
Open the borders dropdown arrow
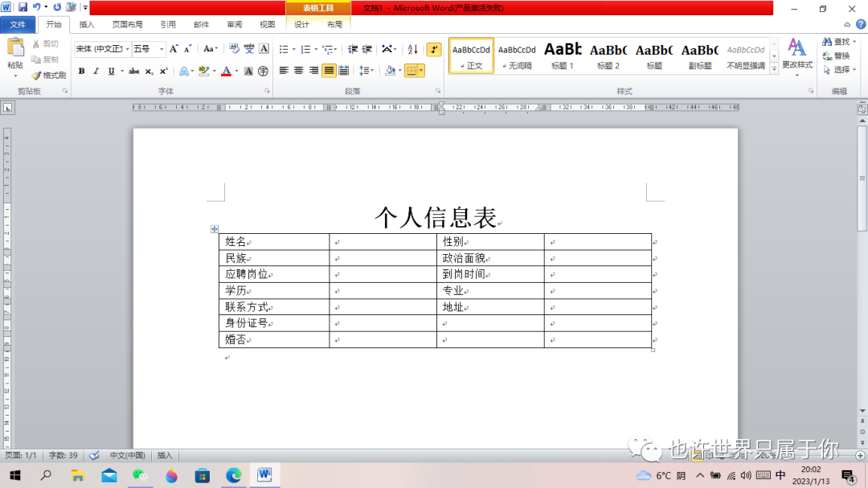pyautogui.click(x=421, y=71)
